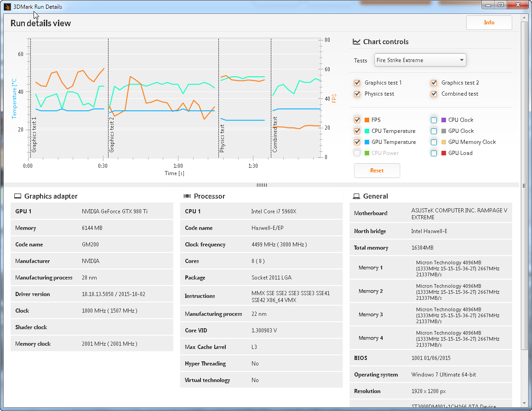
Task: Click the 6144 MB memory value
Action: click(92, 228)
